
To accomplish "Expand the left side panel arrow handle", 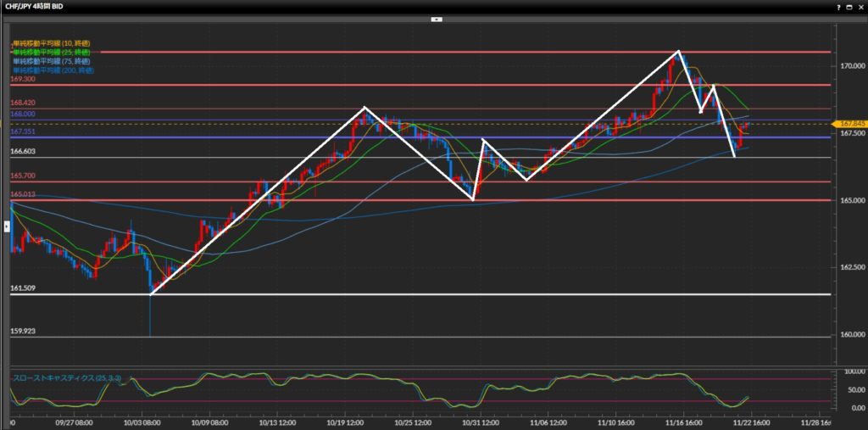I will (7, 226).
